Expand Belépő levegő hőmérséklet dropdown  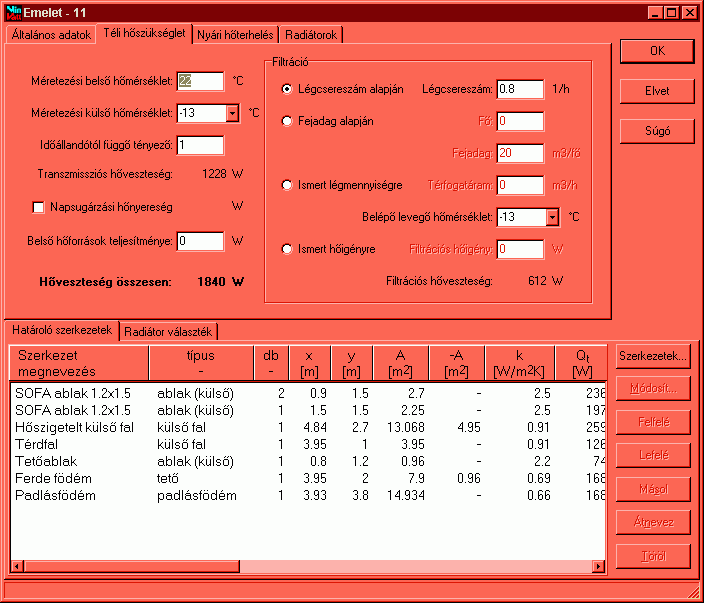point(552,217)
